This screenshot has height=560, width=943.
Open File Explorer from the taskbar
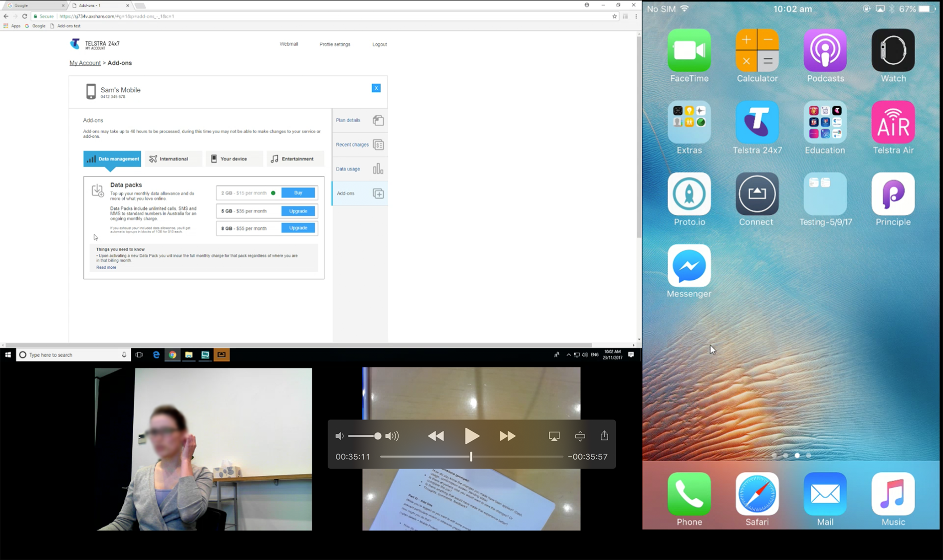(x=189, y=355)
